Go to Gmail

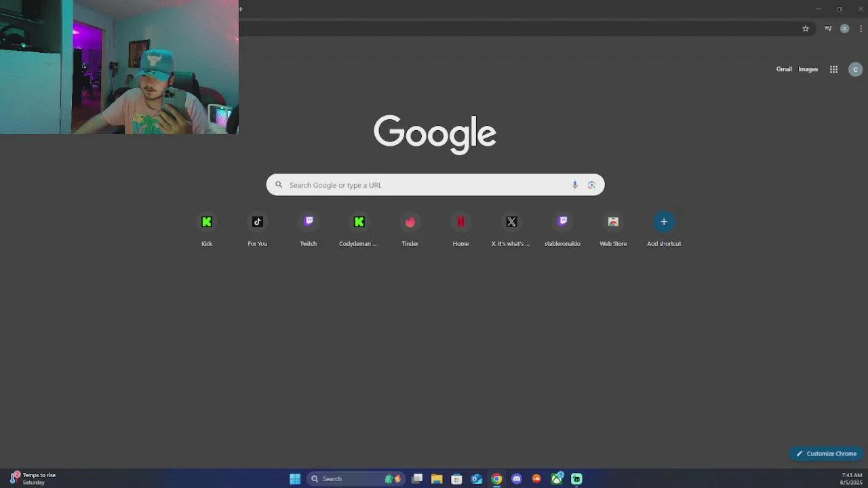[x=784, y=69]
